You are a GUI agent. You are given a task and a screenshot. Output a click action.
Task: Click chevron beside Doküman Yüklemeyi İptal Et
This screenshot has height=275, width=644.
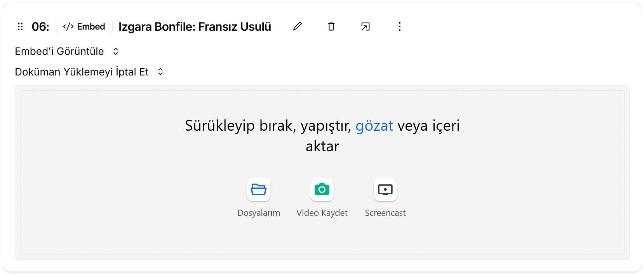pyautogui.click(x=160, y=72)
